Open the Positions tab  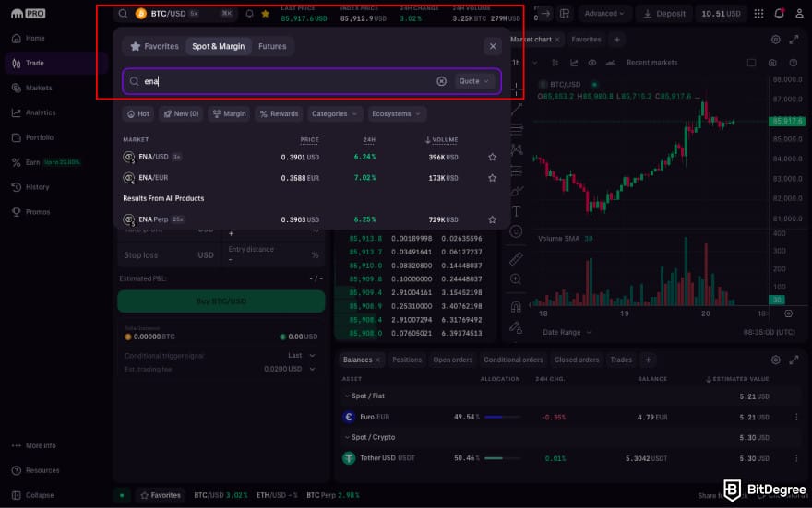407,360
